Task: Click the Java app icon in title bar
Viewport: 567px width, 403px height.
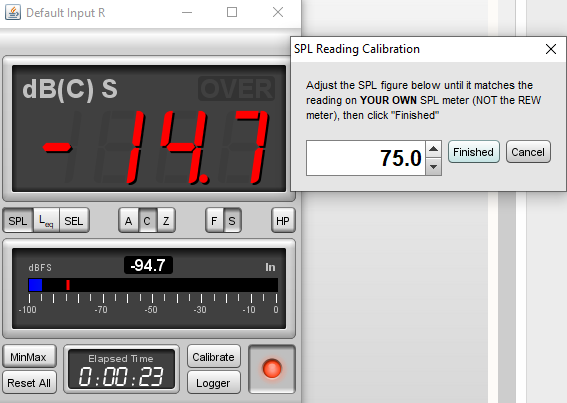Action: click(13, 12)
